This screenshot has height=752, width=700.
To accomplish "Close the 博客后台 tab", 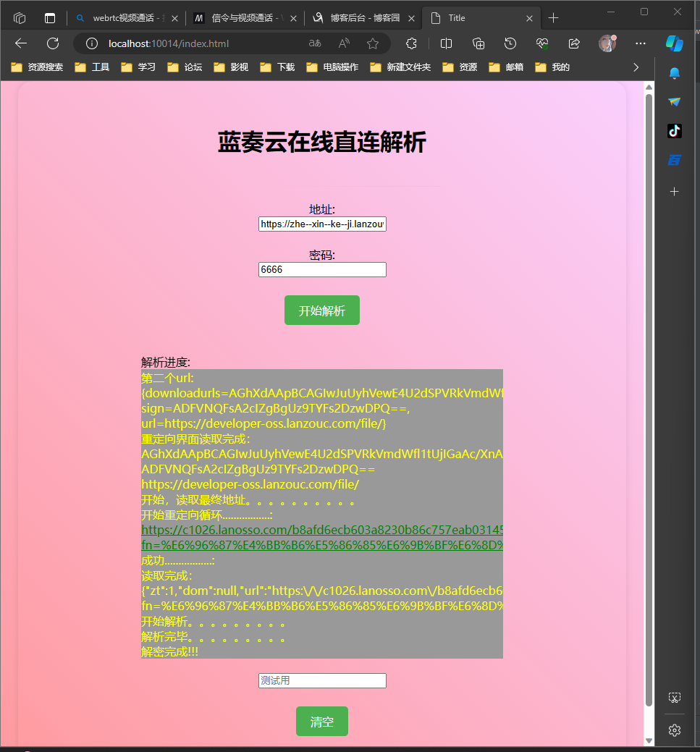I will pyautogui.click(x=412, y=18).
